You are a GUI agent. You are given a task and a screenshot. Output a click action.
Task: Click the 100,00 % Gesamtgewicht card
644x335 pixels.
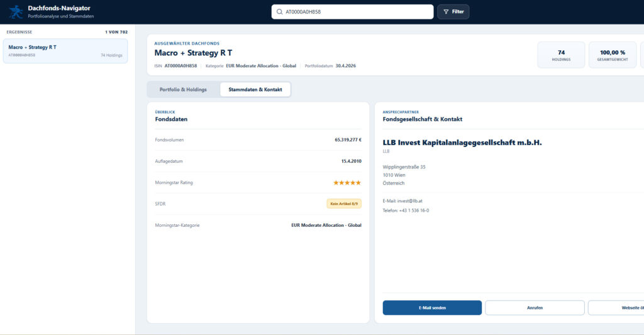click(613, 55)
